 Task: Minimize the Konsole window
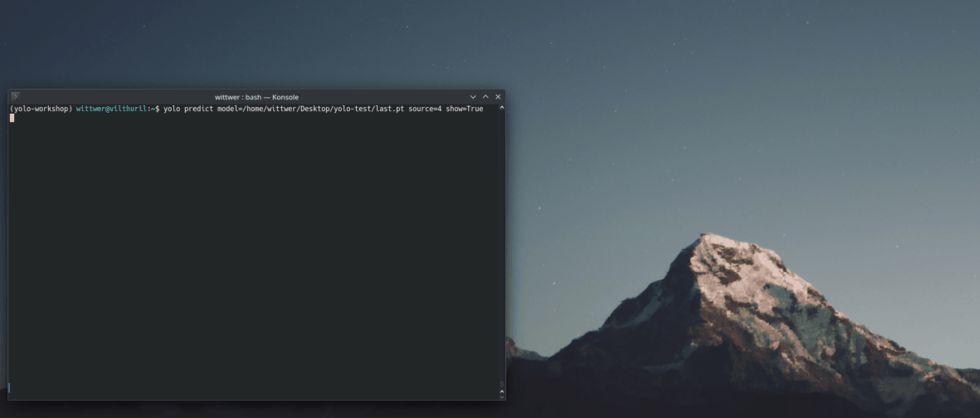click(473, 97)
